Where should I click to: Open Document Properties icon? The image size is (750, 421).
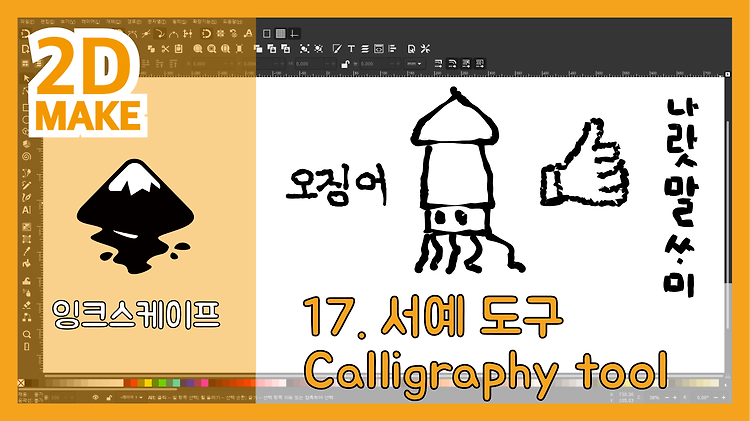[411, 48]
